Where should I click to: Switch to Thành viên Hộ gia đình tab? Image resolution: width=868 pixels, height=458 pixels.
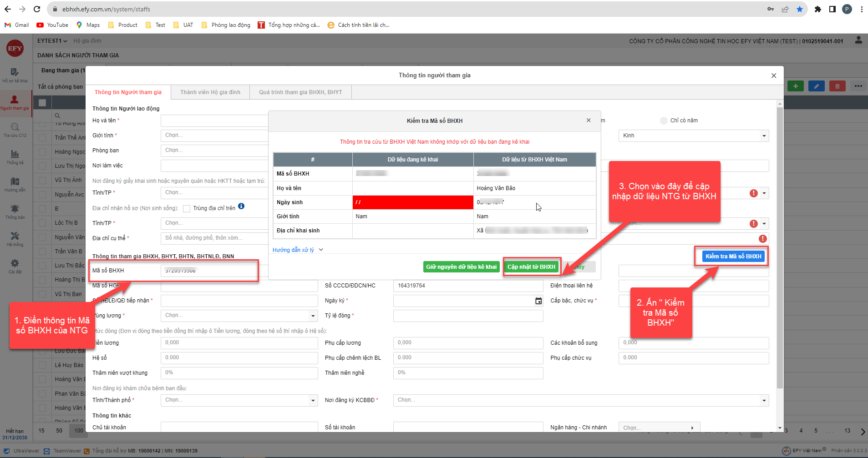[210, 92]
